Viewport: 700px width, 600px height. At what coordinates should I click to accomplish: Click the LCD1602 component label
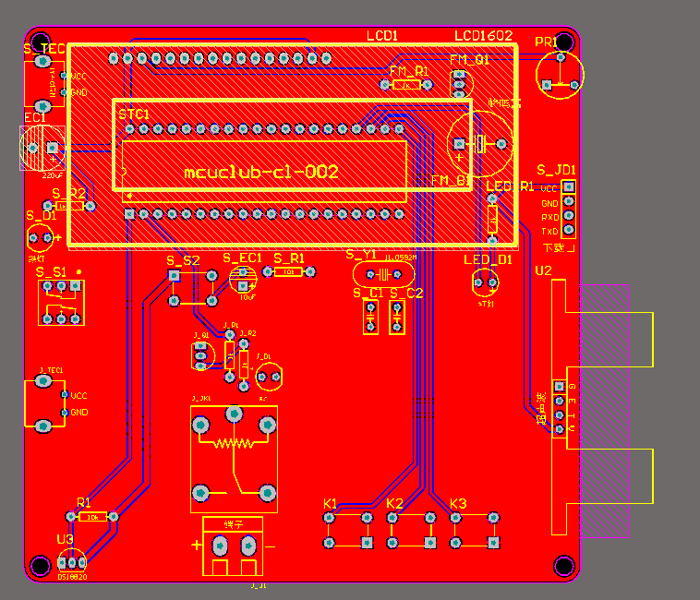(484, 36)
